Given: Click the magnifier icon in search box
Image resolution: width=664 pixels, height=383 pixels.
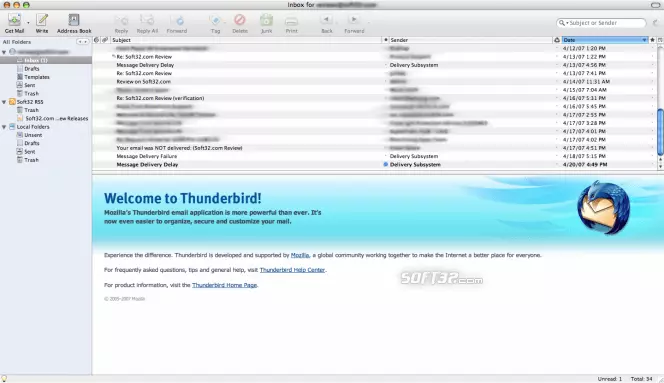Looking at the screenshot, I should pos(562,23).
